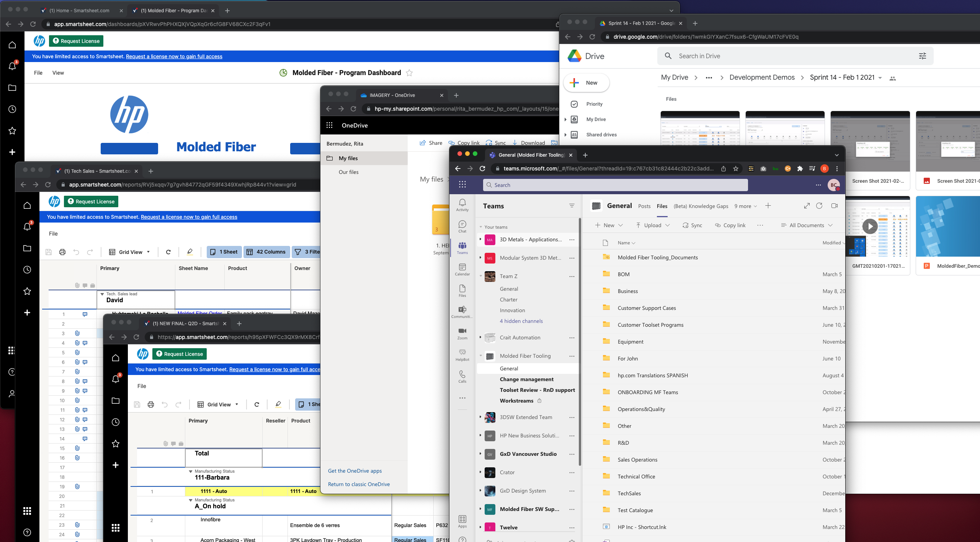This screenshot has width=980, height=542.
Task: Open the Grid View dropdown in Tech Sales
Action: click(x=130, y=252)
